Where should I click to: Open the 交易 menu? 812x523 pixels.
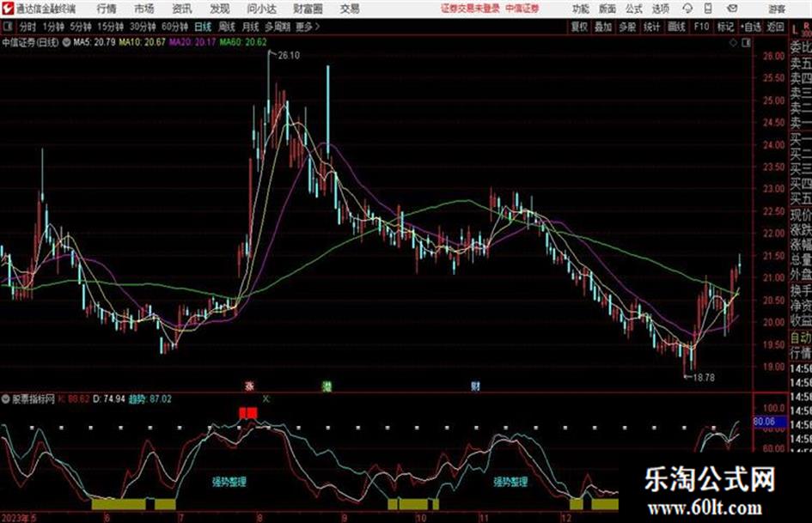350,9
